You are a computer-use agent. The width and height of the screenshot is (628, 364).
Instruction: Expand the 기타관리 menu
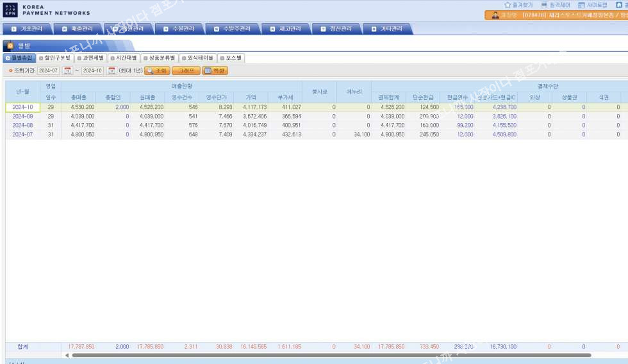pos(388,29)
